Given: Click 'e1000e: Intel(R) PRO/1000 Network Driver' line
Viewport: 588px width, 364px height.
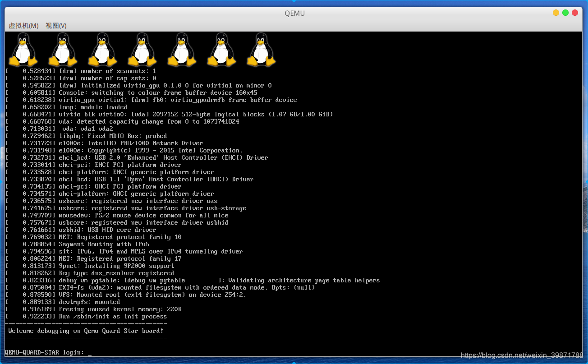Looking at the screenshot, I should (x=104, y=143).
